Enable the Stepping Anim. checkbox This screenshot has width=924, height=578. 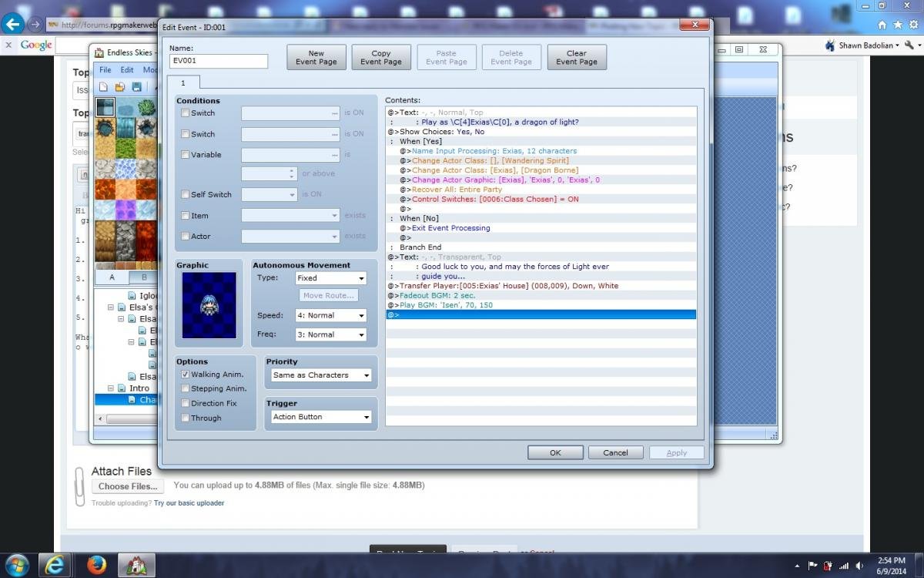pyautogui.click(x=185, y=388)
